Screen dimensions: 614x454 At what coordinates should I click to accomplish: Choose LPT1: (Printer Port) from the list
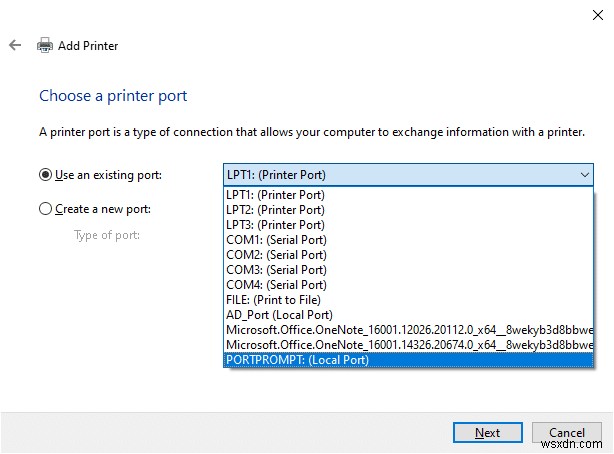point(408,195)
